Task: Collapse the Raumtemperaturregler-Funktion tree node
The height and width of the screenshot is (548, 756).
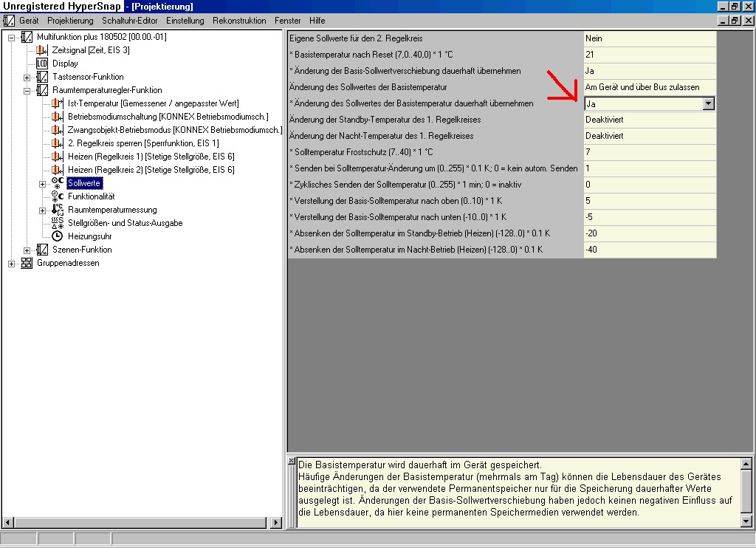Action: pos(27,90)
